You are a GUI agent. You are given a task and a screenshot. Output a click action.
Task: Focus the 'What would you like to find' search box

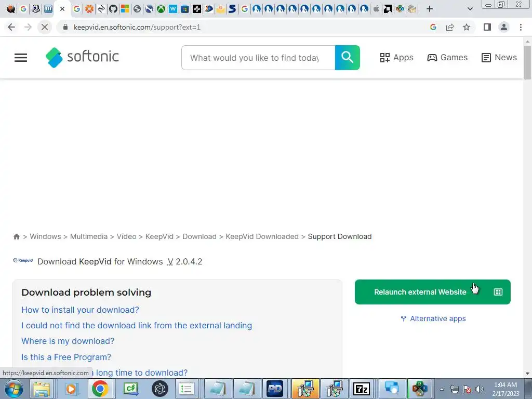258,58
